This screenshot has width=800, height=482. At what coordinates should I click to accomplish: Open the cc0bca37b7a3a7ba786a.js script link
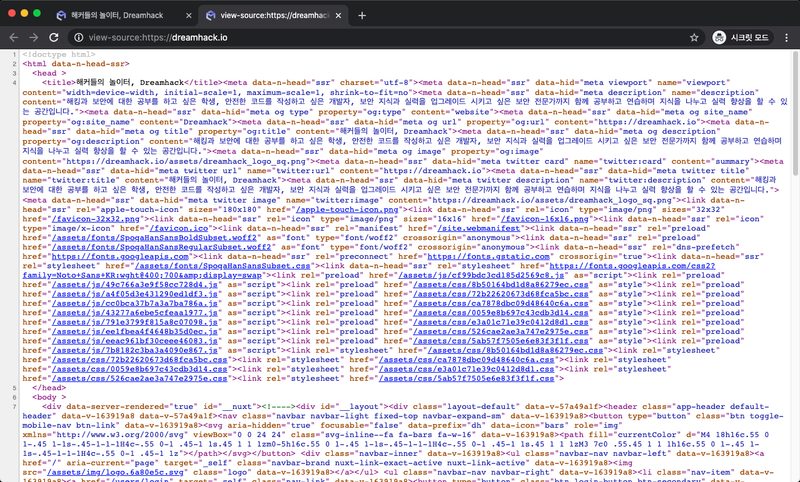tap(135, 303)
